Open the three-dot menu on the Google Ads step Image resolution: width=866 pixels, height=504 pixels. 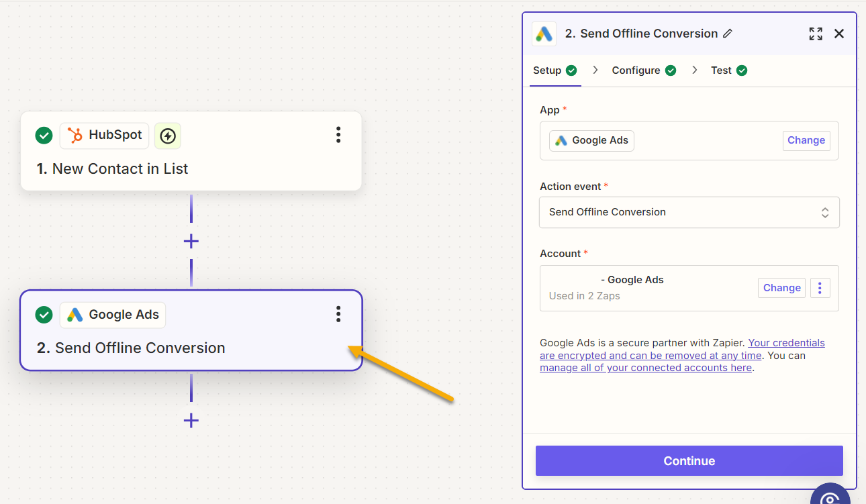click(338, 314)
